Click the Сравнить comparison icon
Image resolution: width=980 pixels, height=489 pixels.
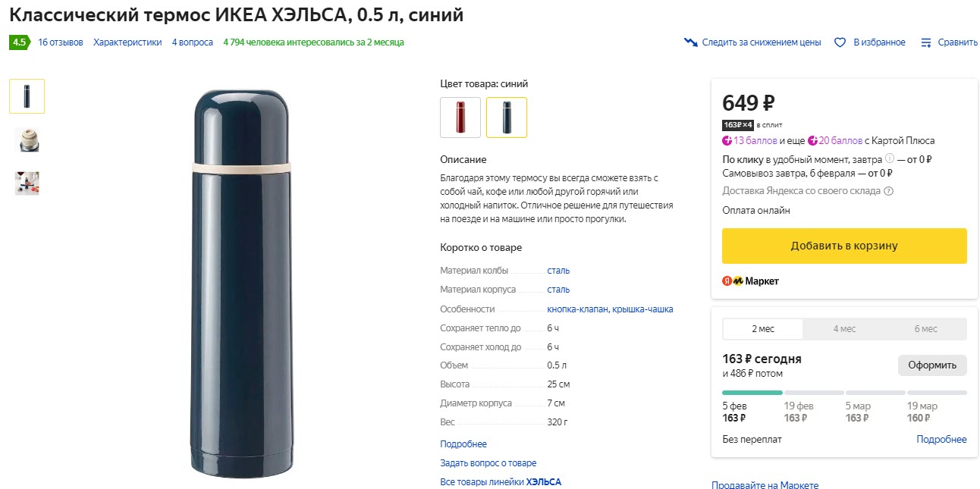pos(926,42)
